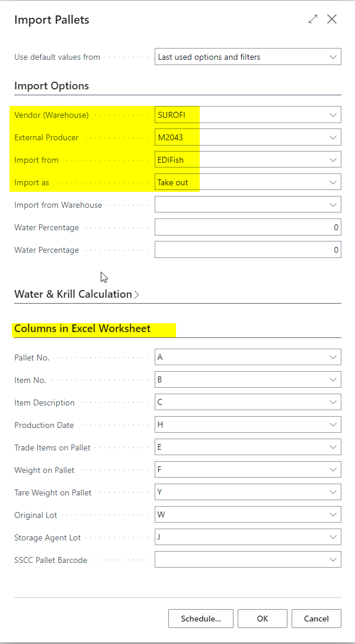Open the Pallet No. column dropdown

[x=248, y=358]
